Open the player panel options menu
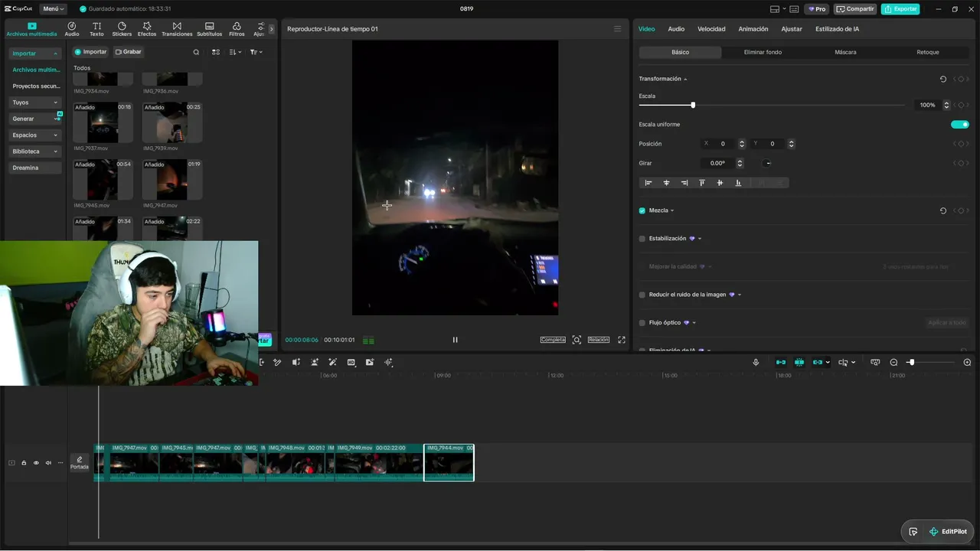This screenshot has width=980, height=551. pos(617,29)
